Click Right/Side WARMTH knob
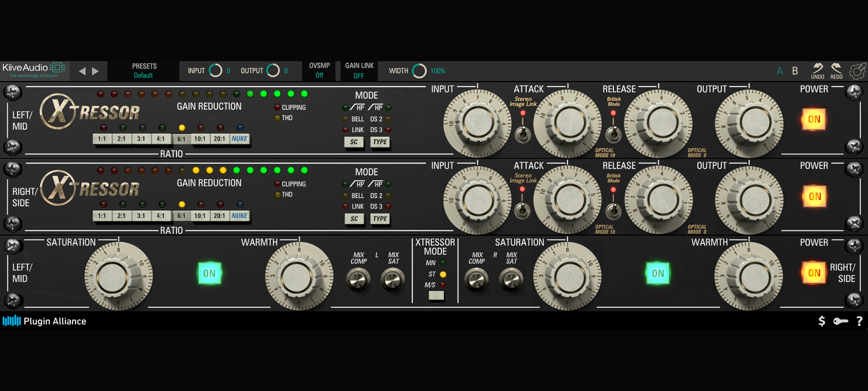 tap(749, 277)
